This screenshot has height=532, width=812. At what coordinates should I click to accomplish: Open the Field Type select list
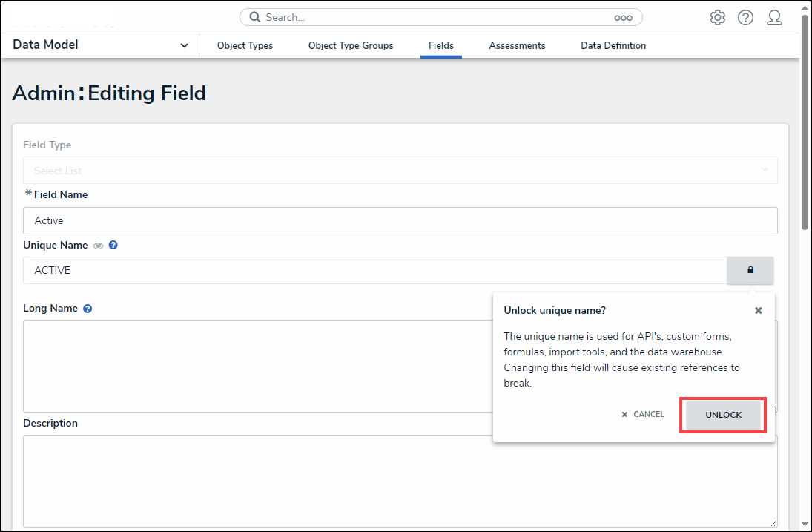click(400, 171)
